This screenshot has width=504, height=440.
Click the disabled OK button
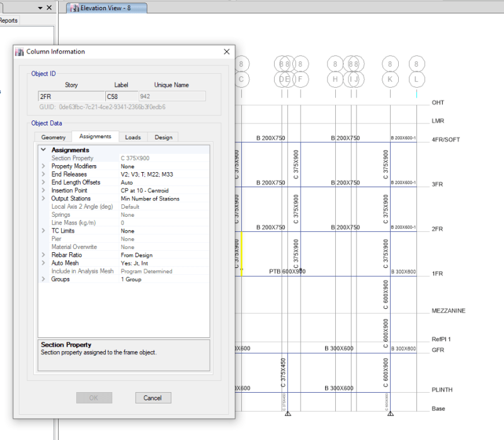(94, 398)
